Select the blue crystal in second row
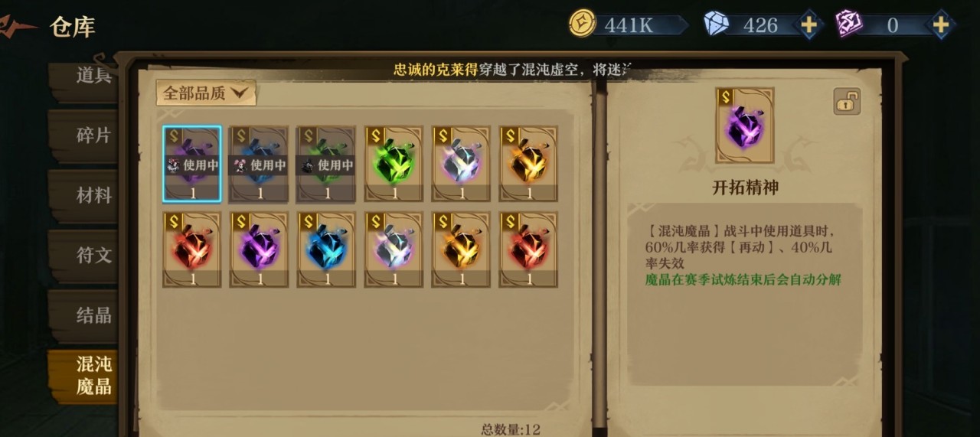The height and width of the screenshot is (437, 980). coord(327,249)
